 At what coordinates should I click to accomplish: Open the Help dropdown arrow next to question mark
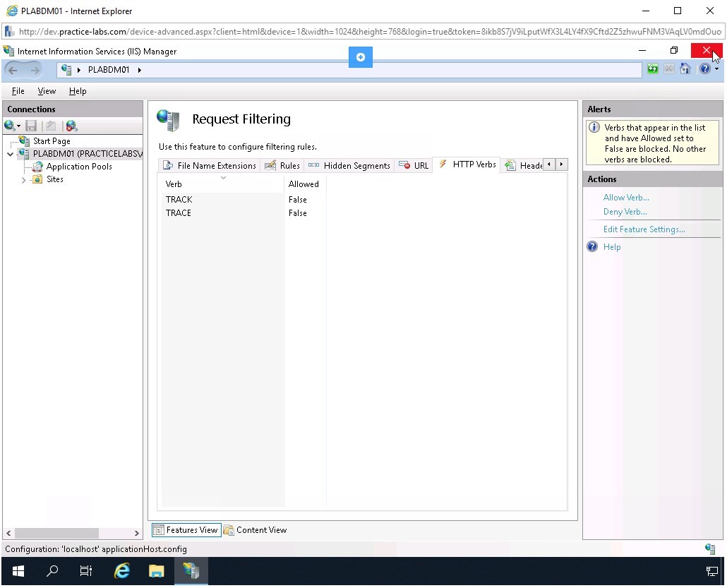(717, 68)
